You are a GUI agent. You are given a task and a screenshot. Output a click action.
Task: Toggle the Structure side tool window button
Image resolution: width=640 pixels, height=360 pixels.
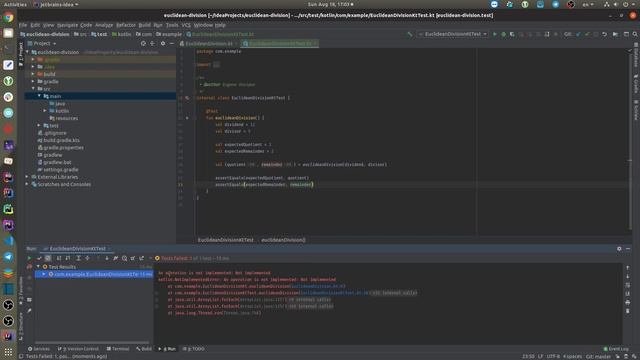[x=21, y=327]
